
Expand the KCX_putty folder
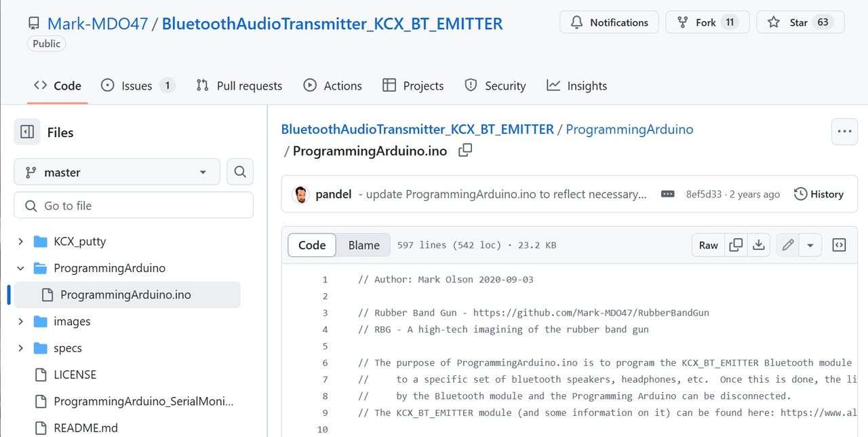click(20, 242)
